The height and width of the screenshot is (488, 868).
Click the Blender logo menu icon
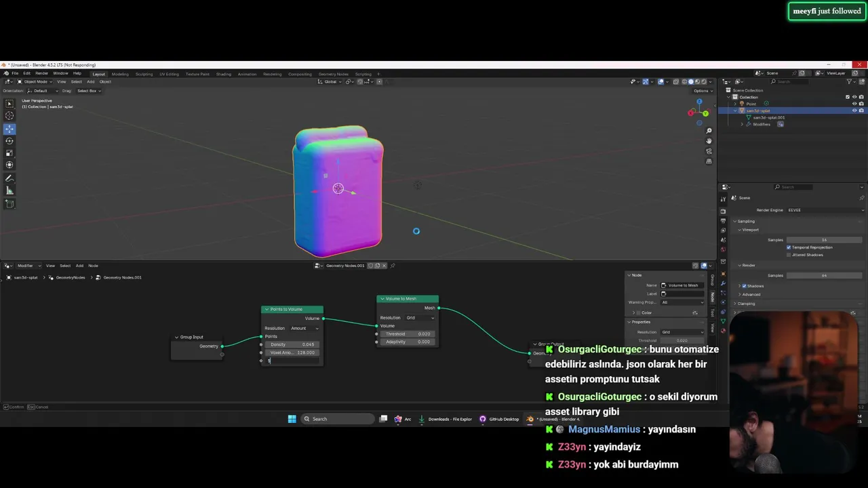6,73
